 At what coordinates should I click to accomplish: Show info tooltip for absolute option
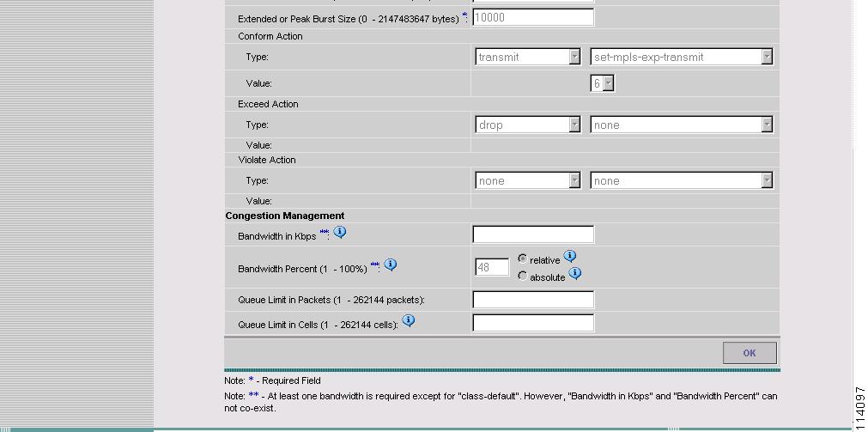click(x=575, y=273)
